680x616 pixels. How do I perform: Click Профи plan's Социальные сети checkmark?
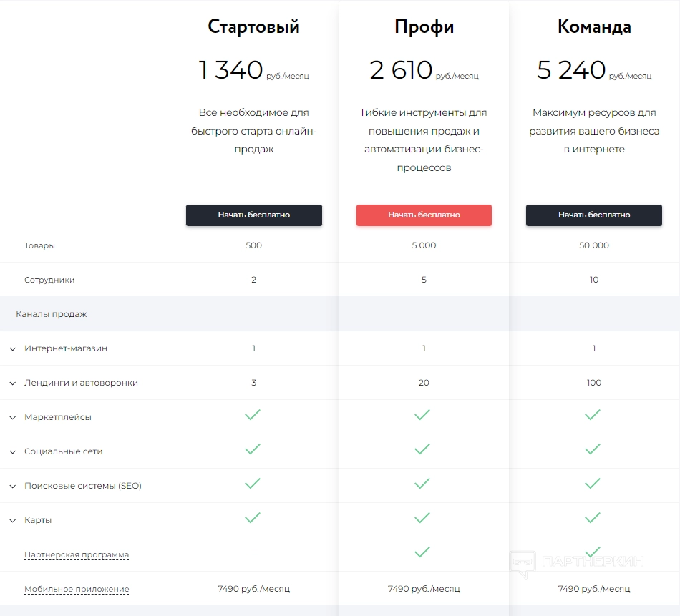[x=422, y=449]
